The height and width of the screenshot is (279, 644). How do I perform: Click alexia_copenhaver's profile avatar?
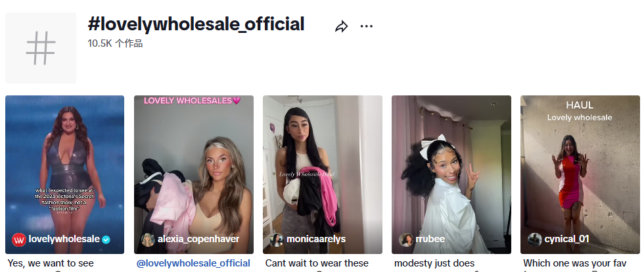(x=148, y=240)
